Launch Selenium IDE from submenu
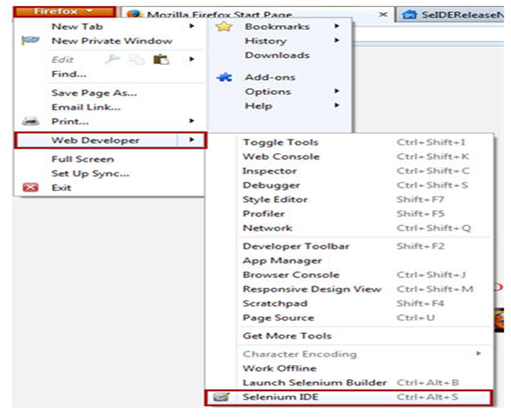This screenshot has width=511, height=420. pos(348,397)
